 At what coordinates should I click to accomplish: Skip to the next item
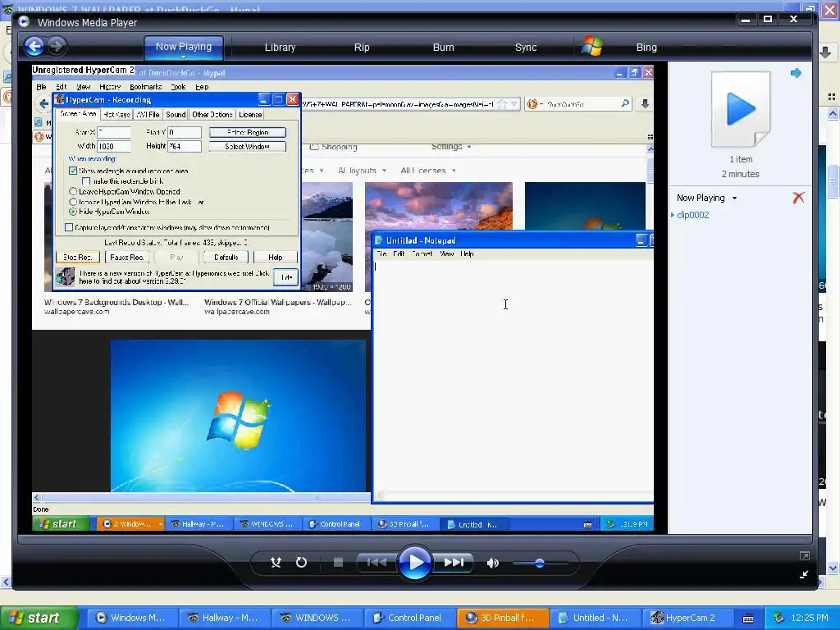[454, 563]
